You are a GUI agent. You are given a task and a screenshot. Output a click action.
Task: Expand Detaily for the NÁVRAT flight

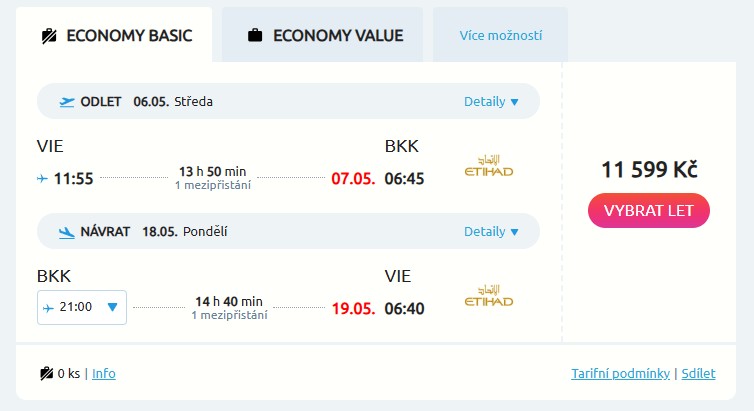pos(491,231)
